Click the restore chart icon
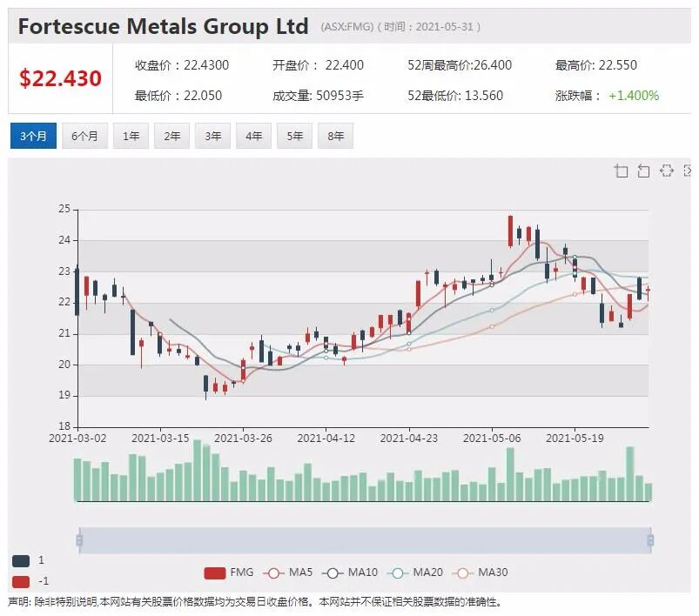Screen dimensions: 699x616 point(667,171)
